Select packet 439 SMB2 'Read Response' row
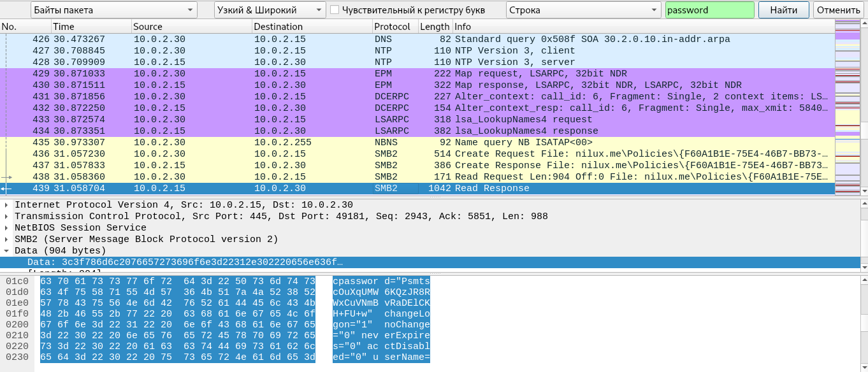Viewport: 868px width, 372px height. coord(417,189)
